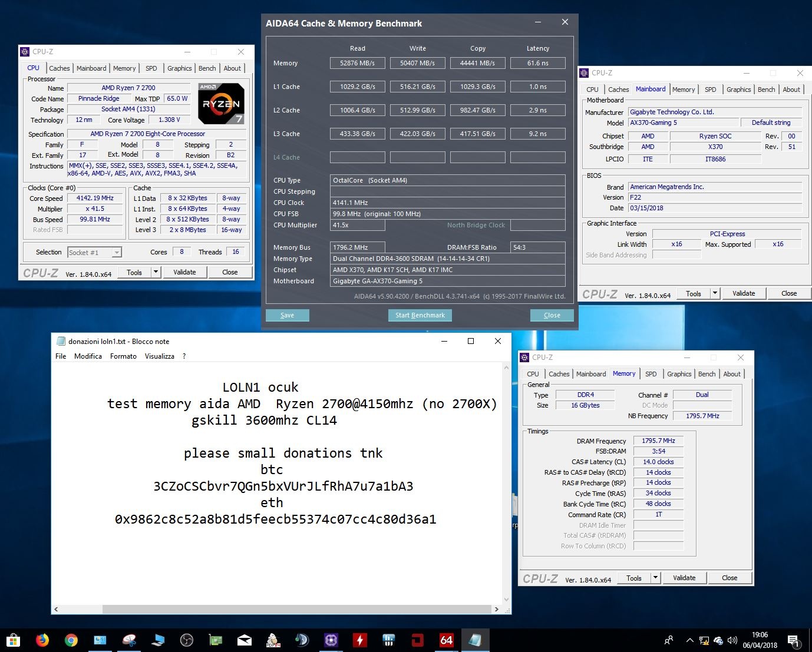Click CPU-Z title icon in CPU tab window
This screenshot has width=812, height=652.
click(x=25, y=52)
